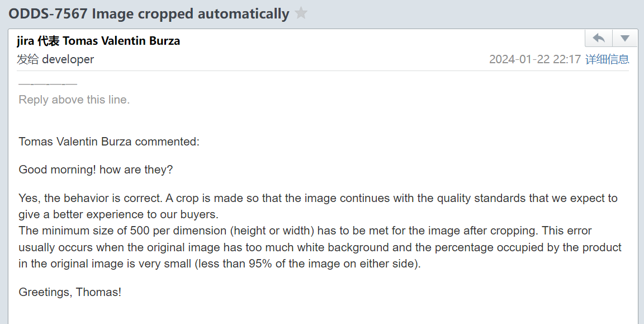The height and width of the screenshot is (324, 644).
Task: Click the subject text Image cropped automatically
Action: 191,13
